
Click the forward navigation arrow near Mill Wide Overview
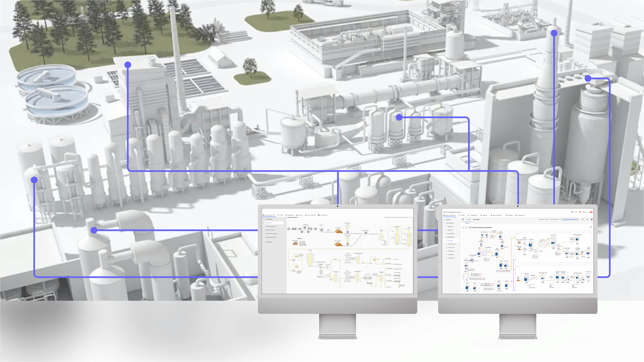(x=466, y=228)
